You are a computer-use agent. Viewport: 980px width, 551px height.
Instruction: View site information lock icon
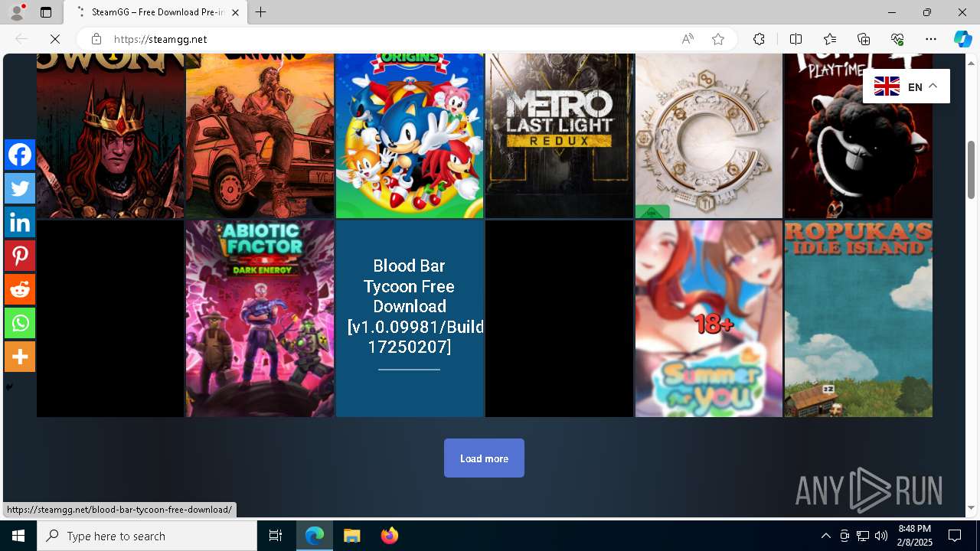pyautogui.click(x=96, y=39)
